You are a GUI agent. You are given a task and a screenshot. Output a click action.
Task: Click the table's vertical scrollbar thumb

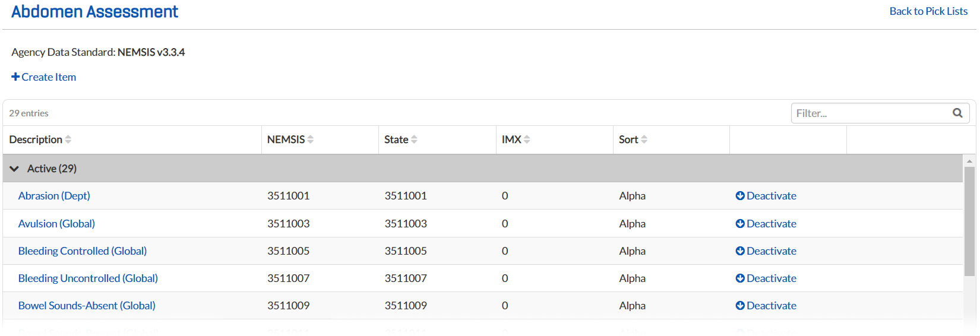[x=969, y=220]
